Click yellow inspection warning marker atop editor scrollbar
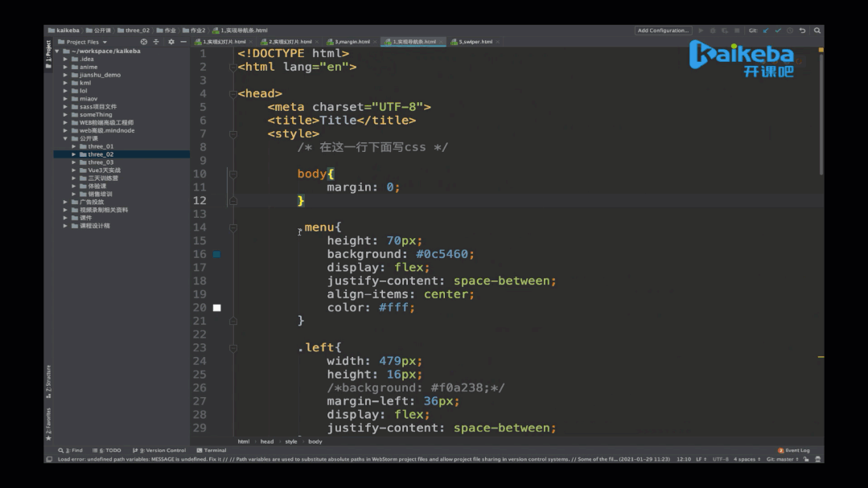The image size is (868, 488). pos(821,50)
